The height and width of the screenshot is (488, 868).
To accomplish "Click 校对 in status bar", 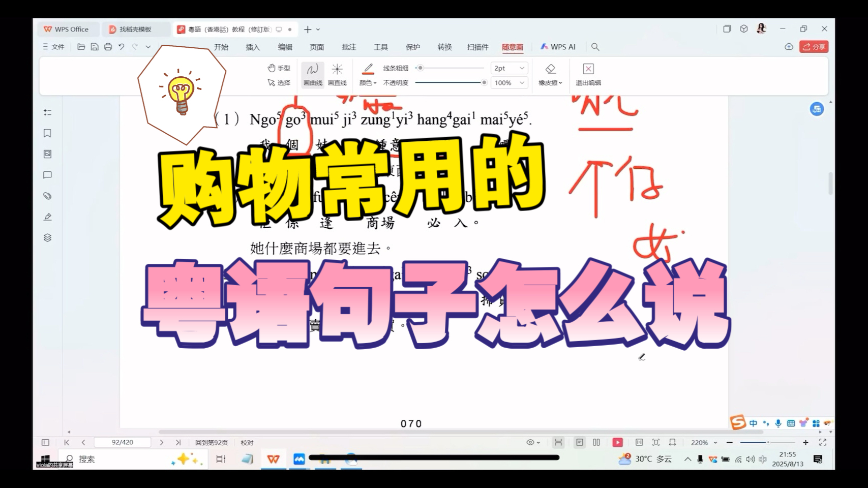I will click(247, 443).
